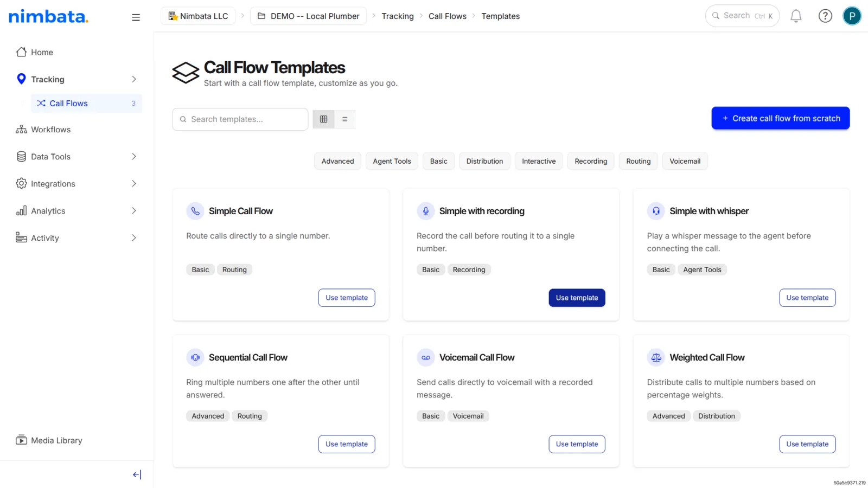
Task: Click the microphone icon on Simple with recording
Action: click(426, 211)
